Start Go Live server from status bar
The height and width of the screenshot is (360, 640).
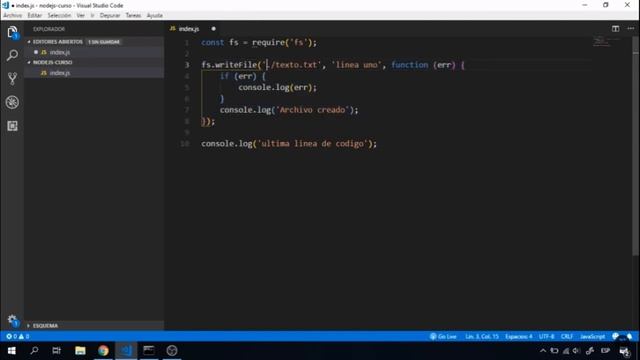(x=443, y=336)
